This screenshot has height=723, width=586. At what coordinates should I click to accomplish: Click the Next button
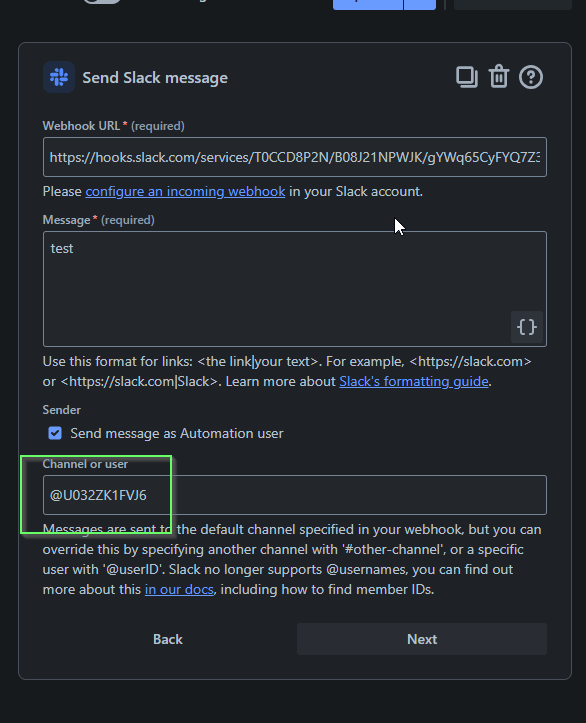coord(422,639)
